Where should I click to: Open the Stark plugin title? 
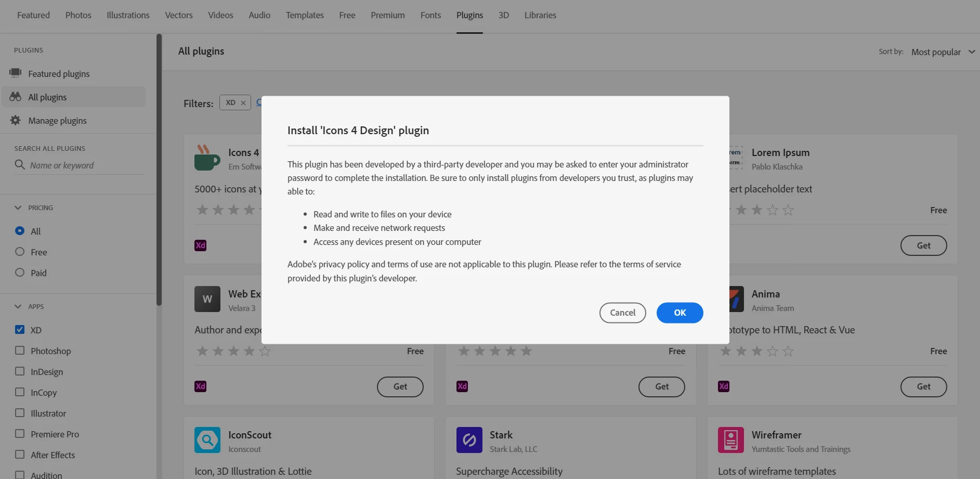tap(501, 435)
